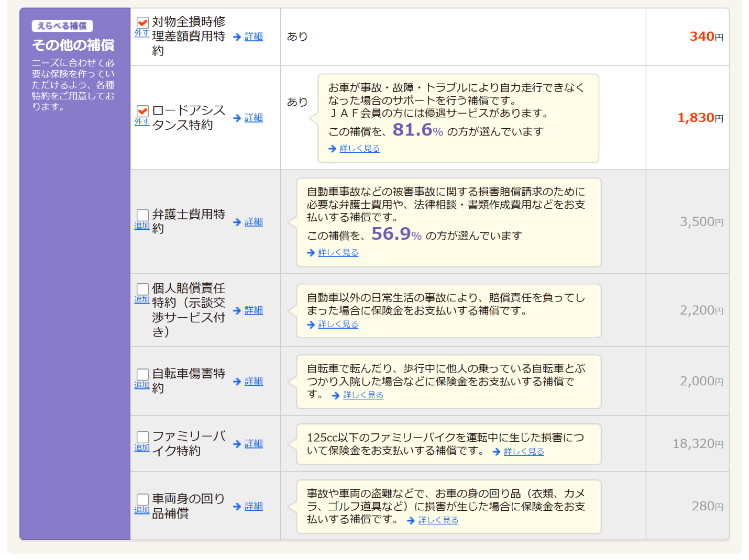
Task: Click 追加 link under 弁護士費用特約
Action: (x=141, y=226)
